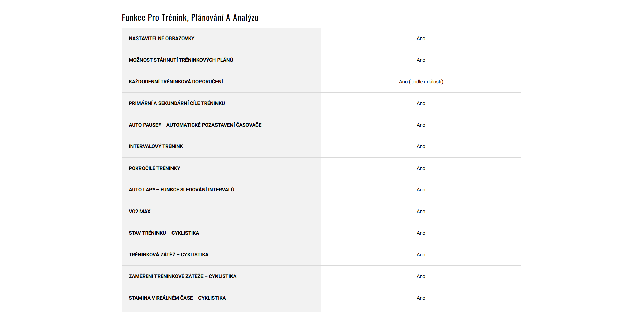Click the VO2 Max row label

coord(139,212)
